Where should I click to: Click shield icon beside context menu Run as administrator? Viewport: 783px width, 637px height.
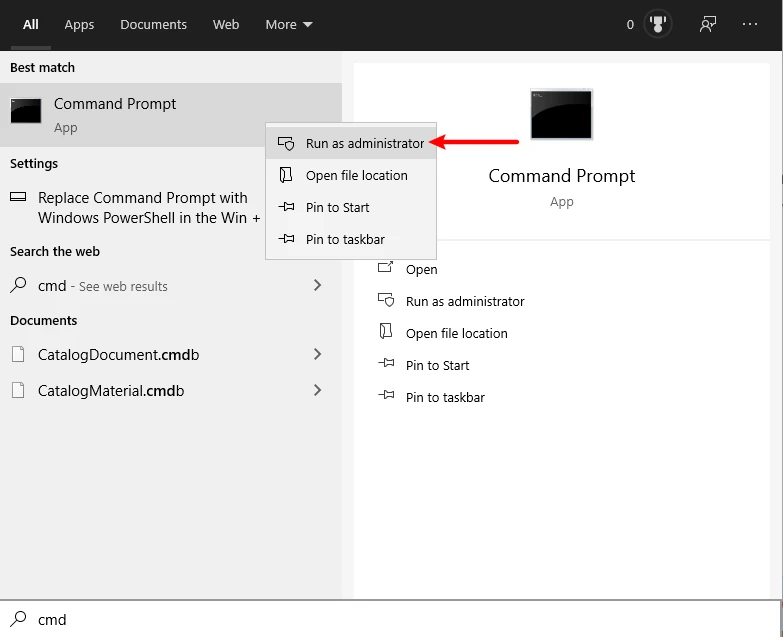click(x=286, y=143)
